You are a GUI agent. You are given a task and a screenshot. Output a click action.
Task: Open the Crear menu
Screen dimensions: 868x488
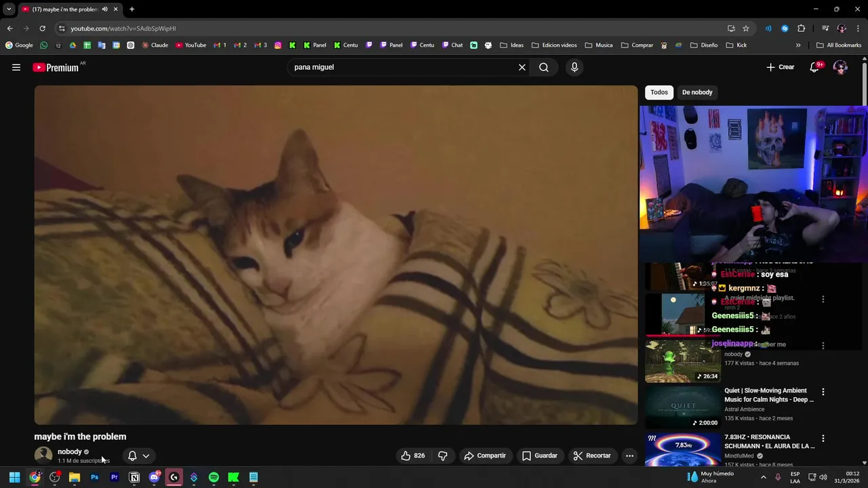[781, 67]
